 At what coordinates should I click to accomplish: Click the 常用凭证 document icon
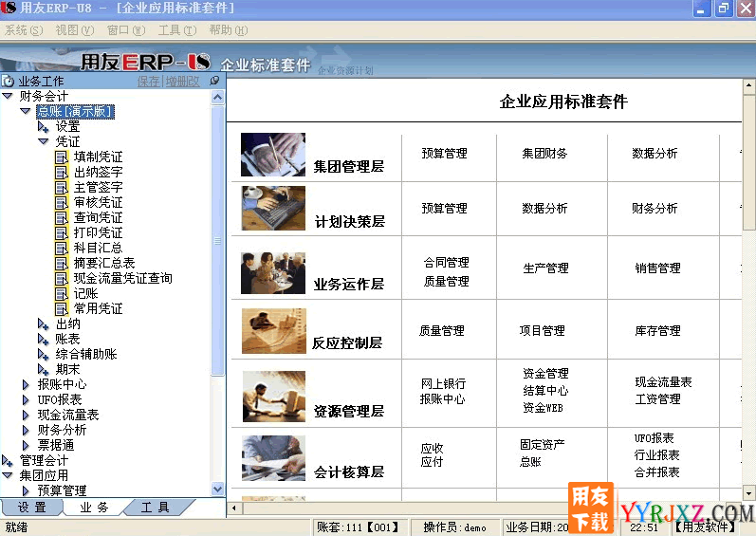62,309
